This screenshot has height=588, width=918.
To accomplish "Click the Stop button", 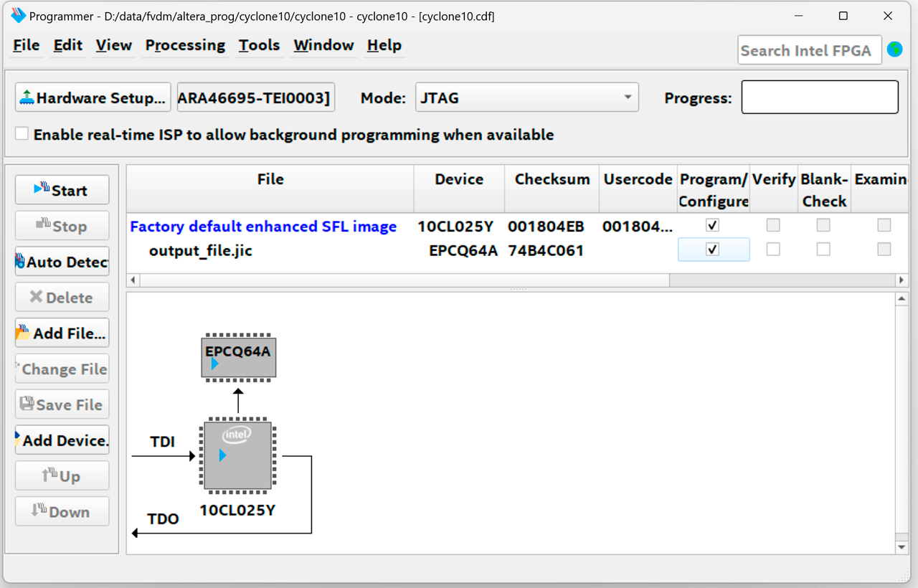I will (x=62, y=226).
